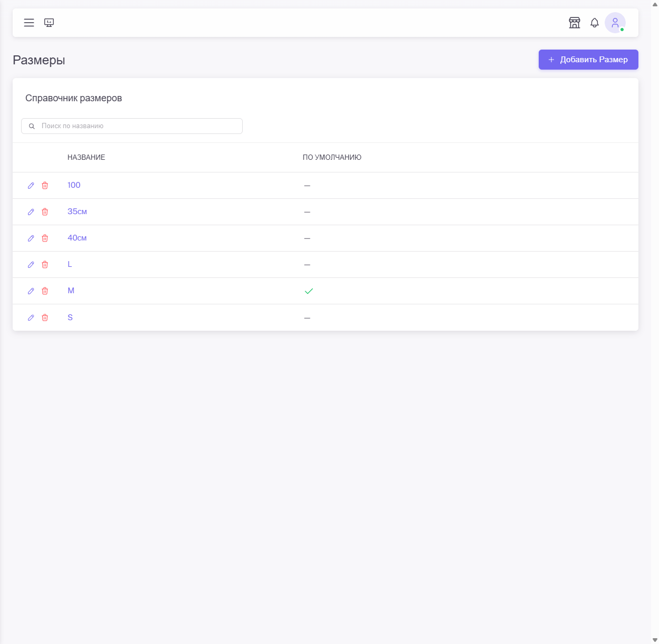Click scrollbar up arrow
Image resolution: width=659 pixels, height=644 pixels.
coord(655,4)
